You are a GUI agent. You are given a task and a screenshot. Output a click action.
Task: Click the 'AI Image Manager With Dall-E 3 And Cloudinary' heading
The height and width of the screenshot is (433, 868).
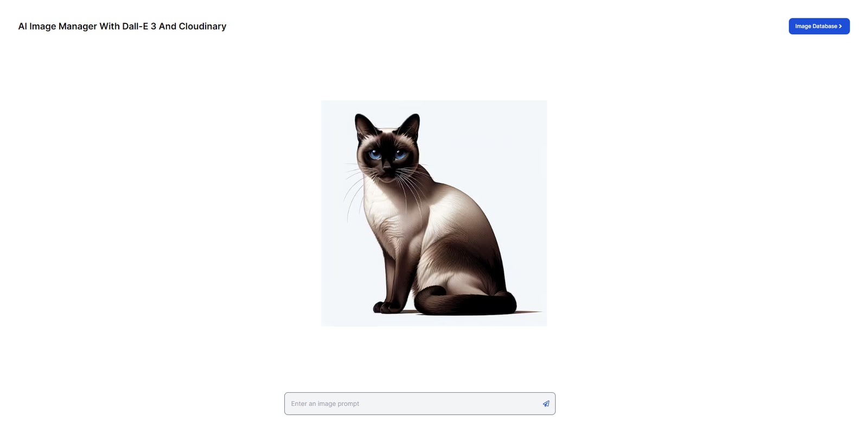[122, 26]
